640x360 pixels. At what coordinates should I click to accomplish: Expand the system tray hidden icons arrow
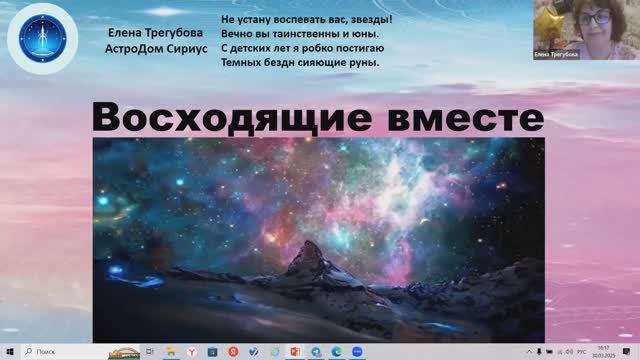(x=529, y=351)
